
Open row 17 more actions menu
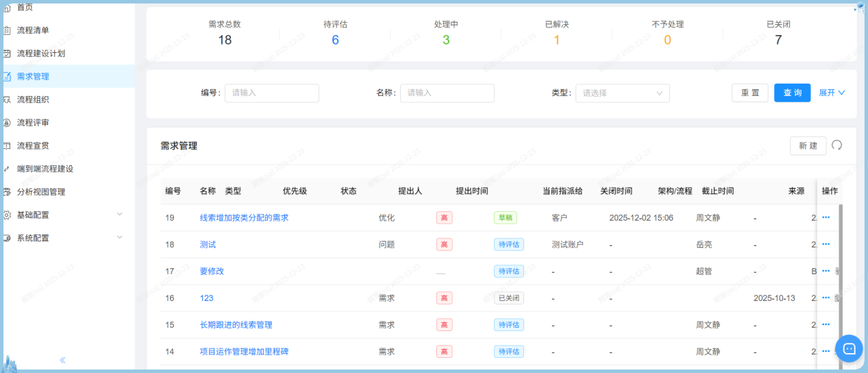(x=826, y=271)
